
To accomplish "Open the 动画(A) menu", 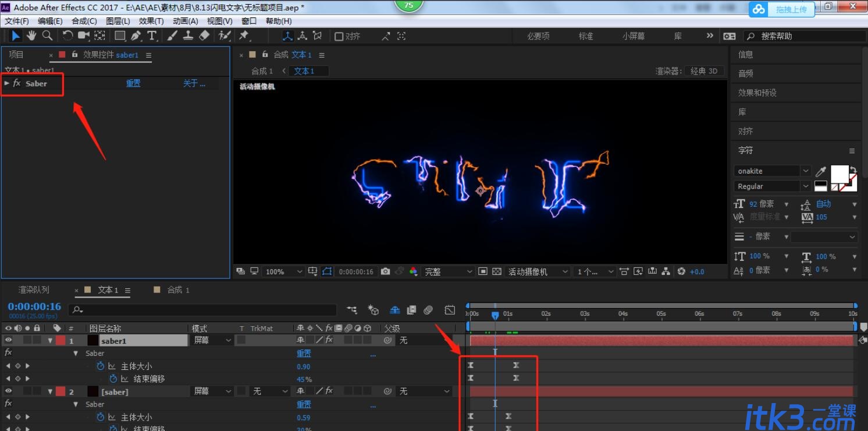I will tap(185, 21).
